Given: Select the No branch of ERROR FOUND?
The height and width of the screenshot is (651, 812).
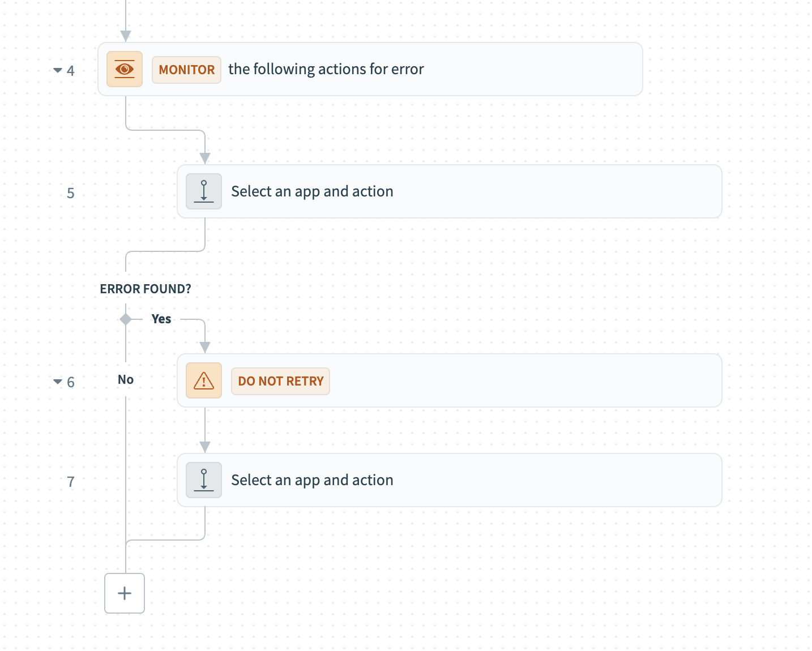Looking at the screenshot, I should pos(125,379).
